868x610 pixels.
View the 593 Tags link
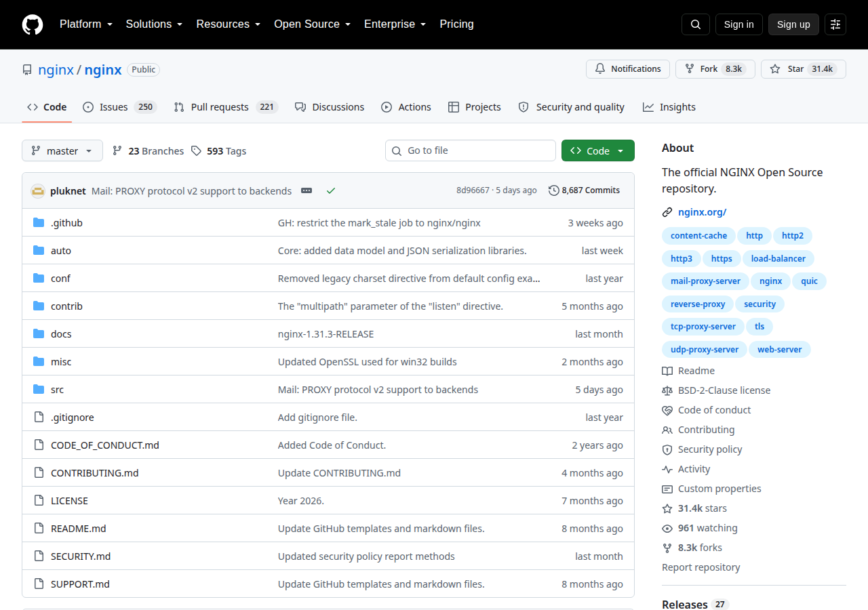tap(218, 151)
